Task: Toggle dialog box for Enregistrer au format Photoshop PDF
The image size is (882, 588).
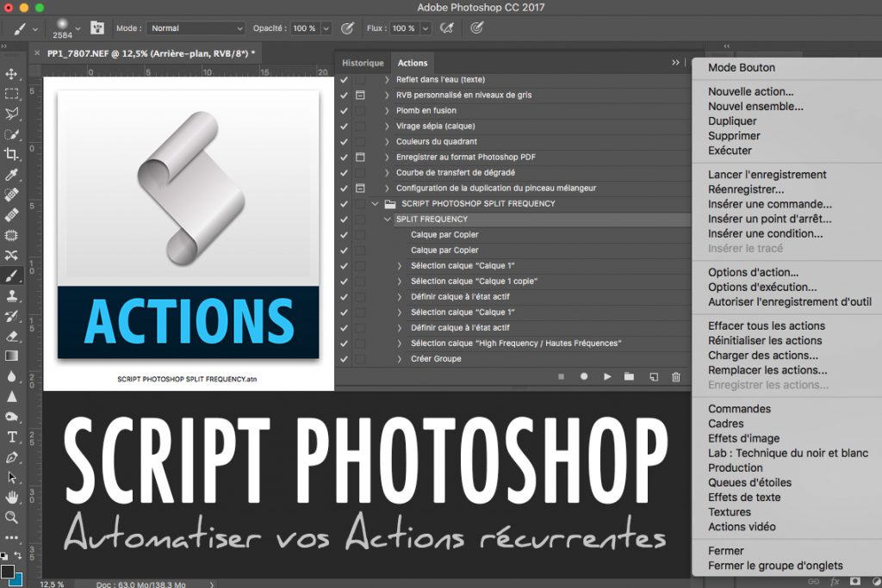Action: [360, 158]
